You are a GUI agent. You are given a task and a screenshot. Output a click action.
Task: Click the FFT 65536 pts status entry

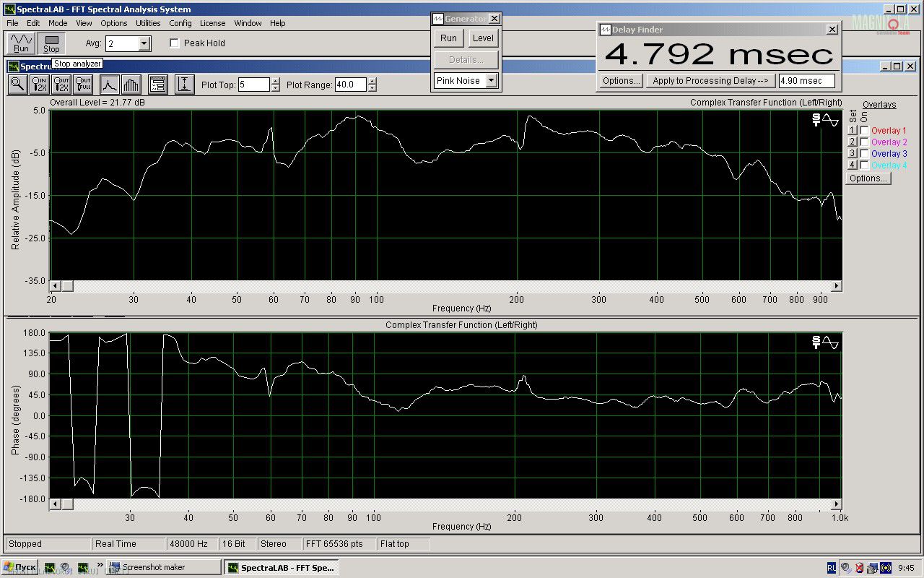(339, 544)
